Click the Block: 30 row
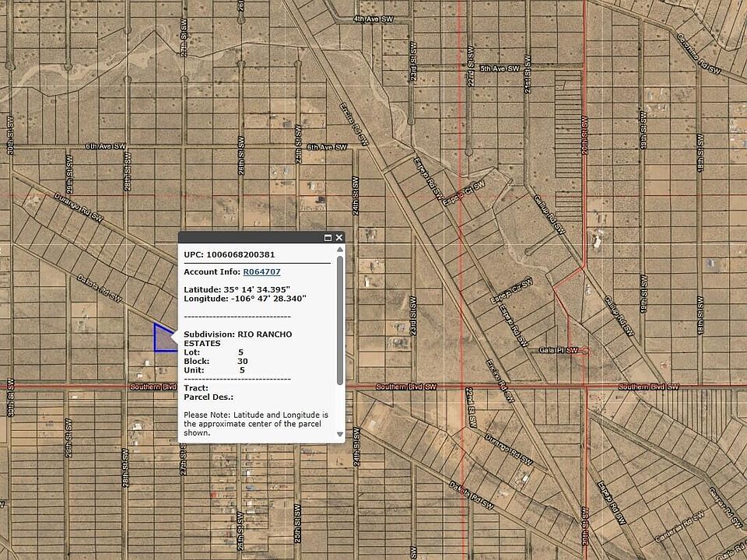747x560 pixels. tap(216, 361)
